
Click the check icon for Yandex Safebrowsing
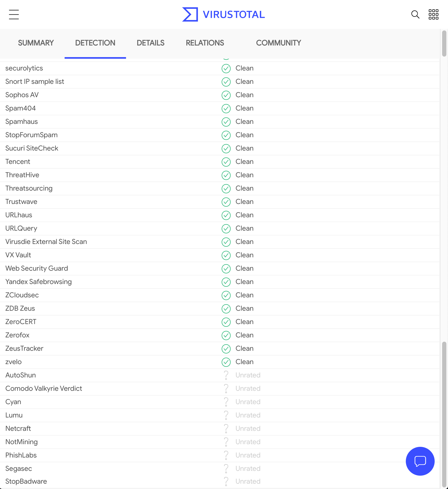pos(226,282)
